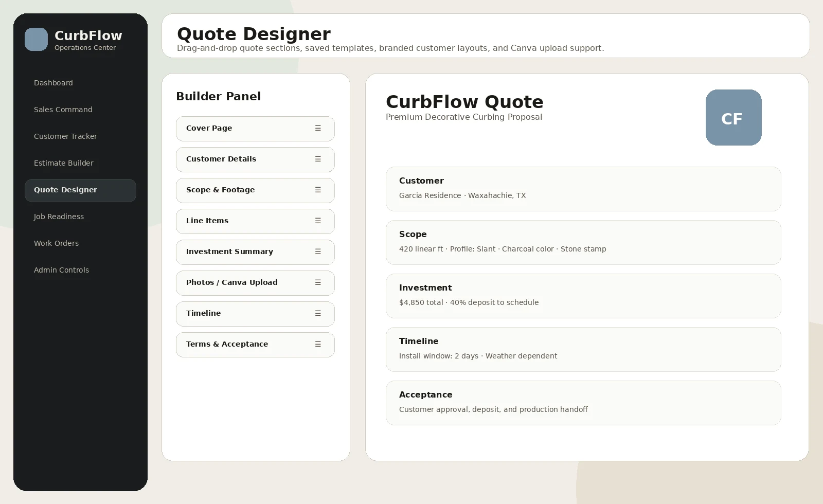Screen dimensions: 823x504
Task: Select the Customer Details block
Action: (255, 159)
